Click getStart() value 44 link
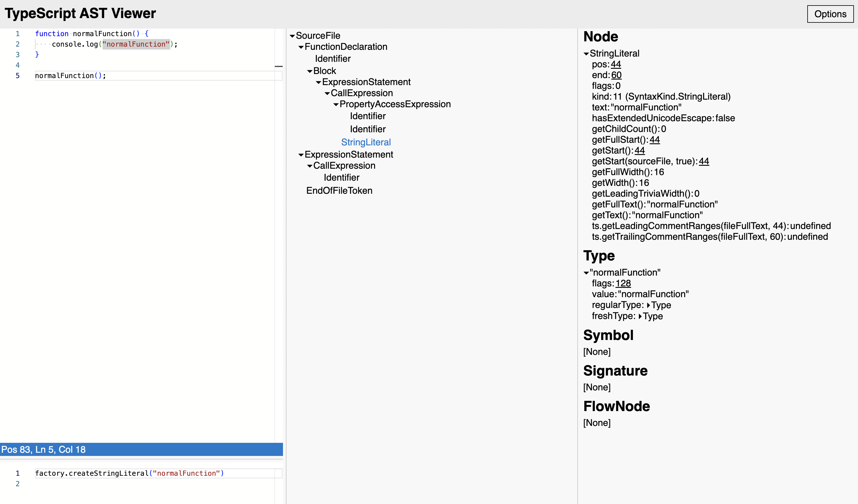The height and width of the screenshot is (504, 858). click(x=639, y=150)
